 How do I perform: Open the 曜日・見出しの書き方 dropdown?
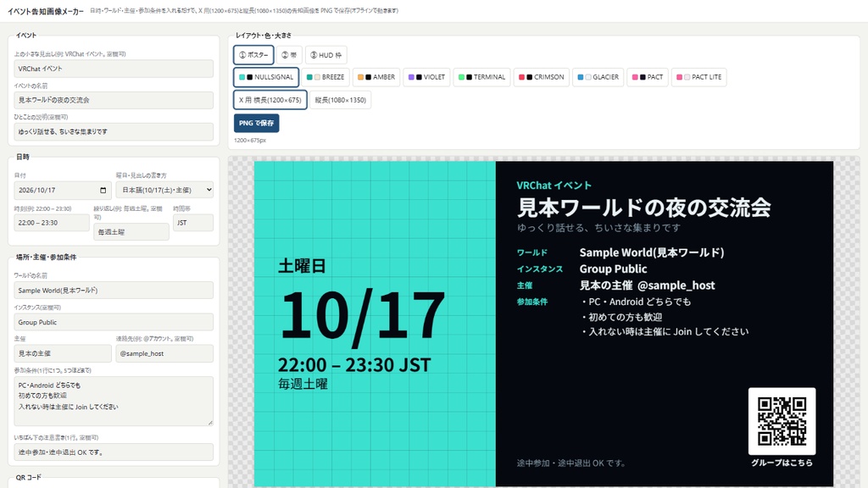tap(164, 190)
